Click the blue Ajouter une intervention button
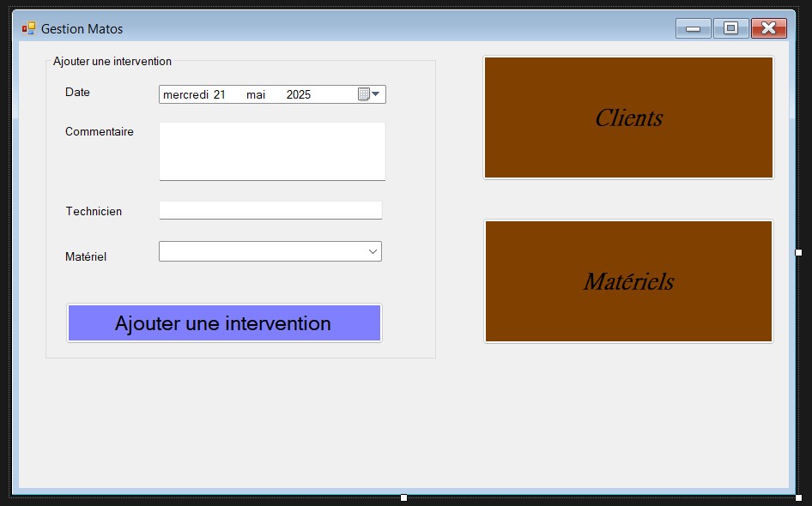Viewport: 812px width, 506px height. [x=224, y=323]
